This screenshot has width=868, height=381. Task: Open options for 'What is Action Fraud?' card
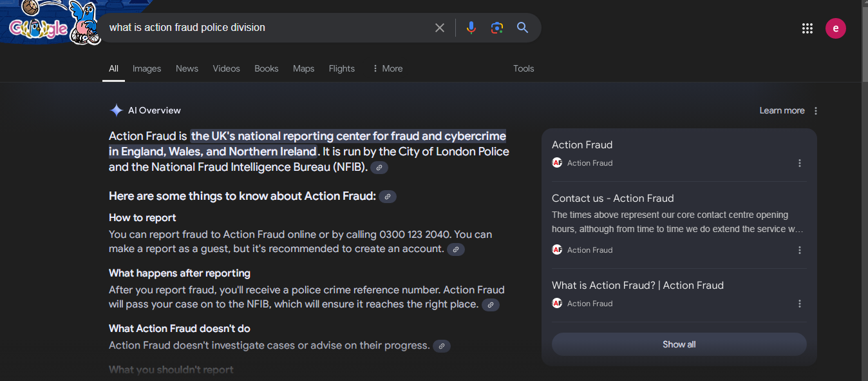pyautogui.click(x=800, y=304)
